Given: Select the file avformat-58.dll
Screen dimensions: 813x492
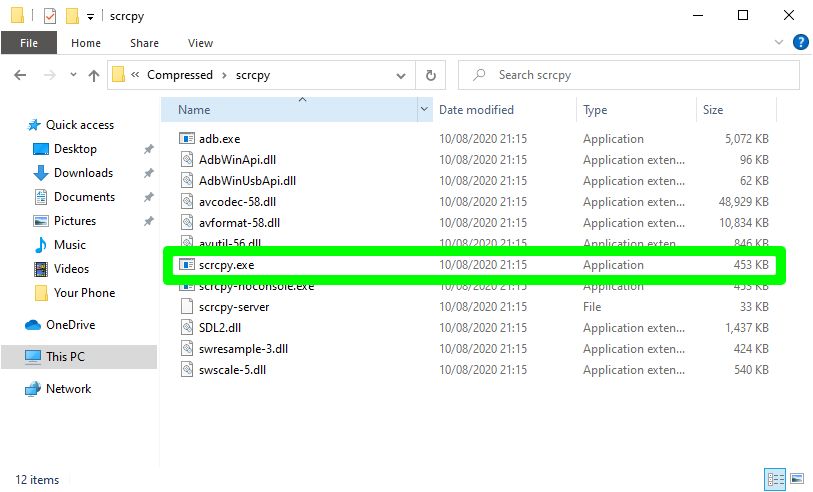Looking at the screenshot, I should pyautogui.click(x=239, y=223).
